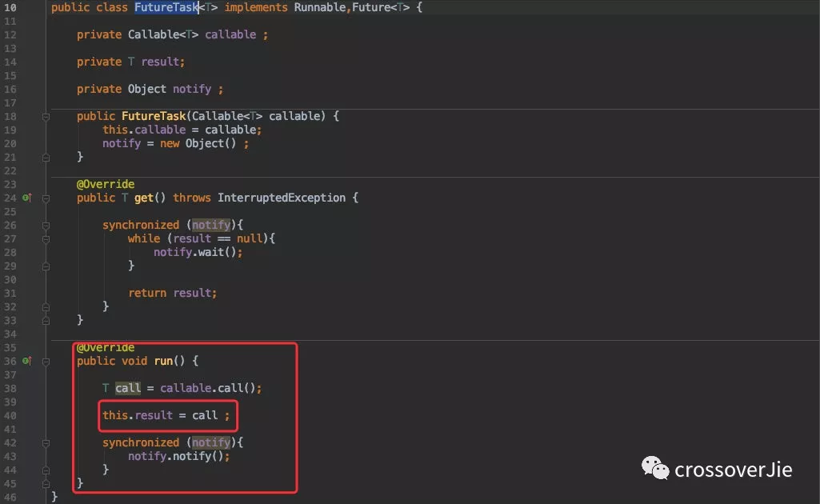Click the 'private Object notify' field line
820x504 pixels.
tap(150, 89)
